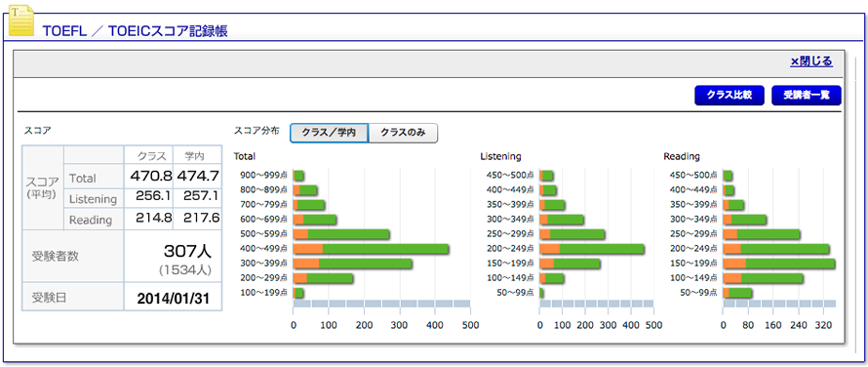Viewport: 868px width, 367px height.
Task: Click the Listening row label in score table
Action: [93, 199]
